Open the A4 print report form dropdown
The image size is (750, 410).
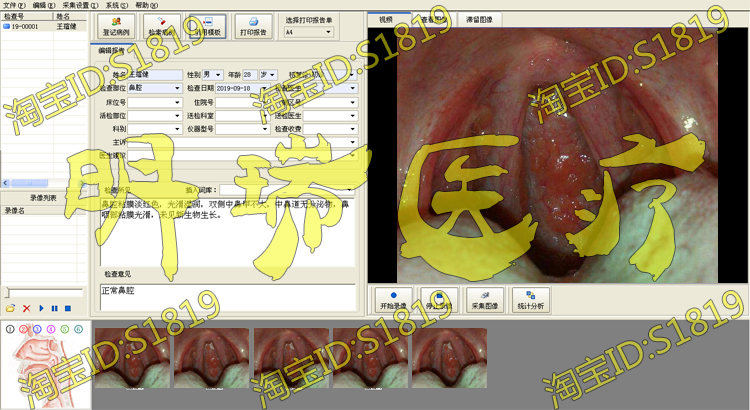[328, 32]
